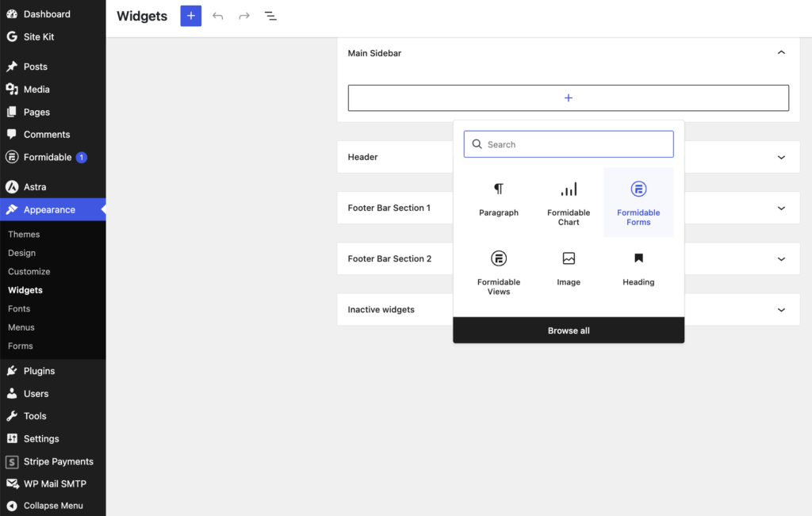Click the Inactive widgets title text
The image size is (812, 516).
(381, 309)
